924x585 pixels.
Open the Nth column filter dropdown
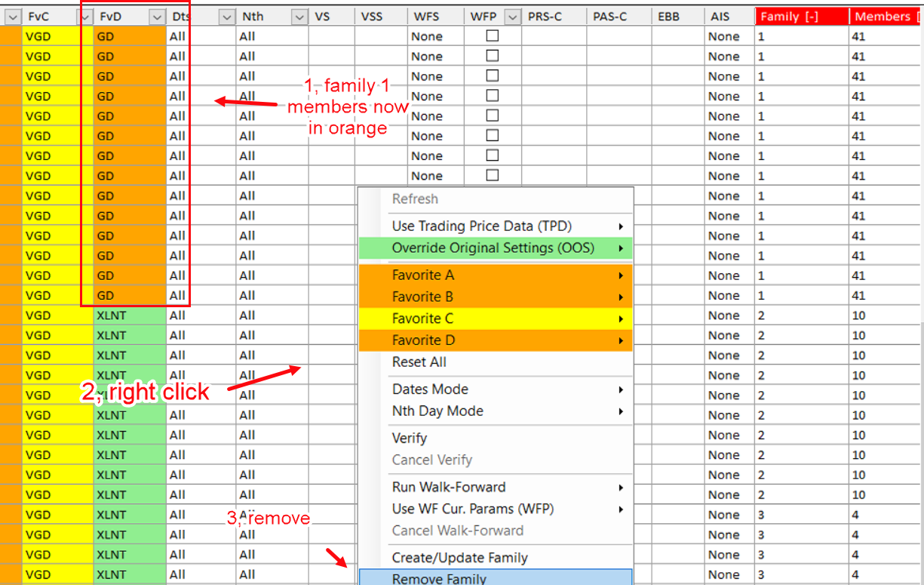(299, 17)
